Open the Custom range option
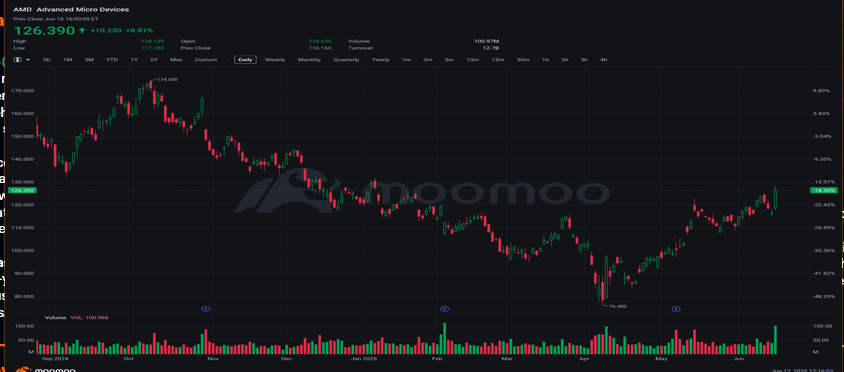 [206, 60]
